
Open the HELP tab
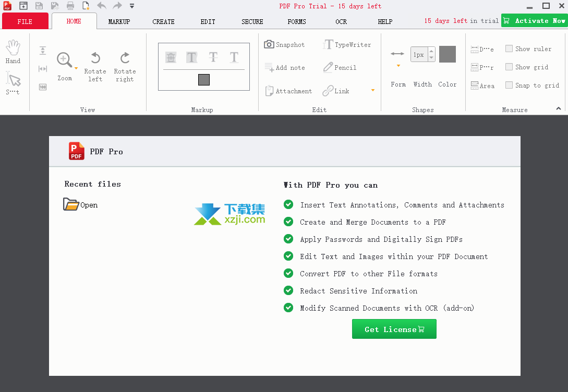click(x=385, y=22)
